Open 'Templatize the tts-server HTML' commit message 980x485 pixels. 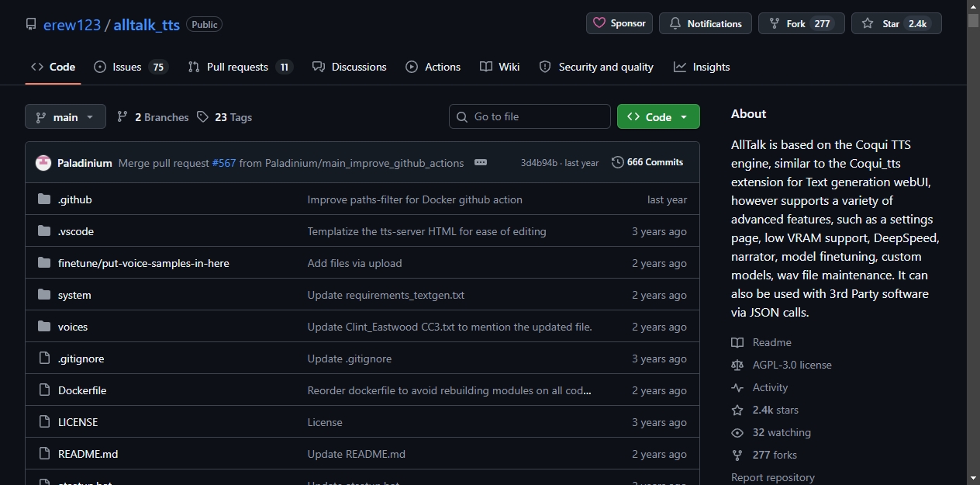426,231
